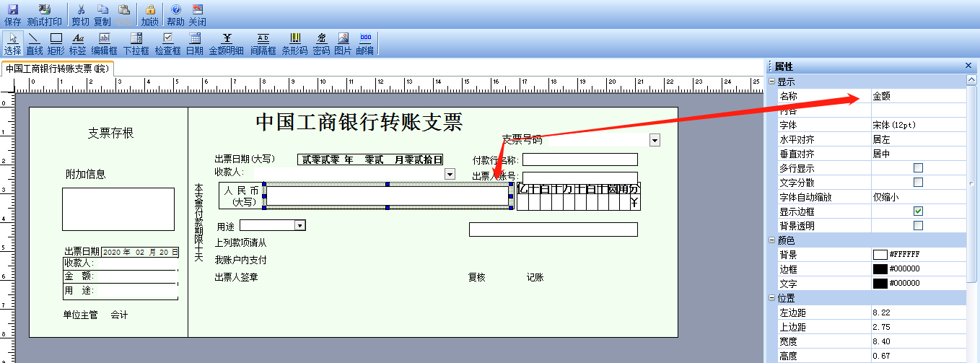Click the 单位主管 label on stub
This screenshot has height=363, width=980.
[x=80, y=315]
